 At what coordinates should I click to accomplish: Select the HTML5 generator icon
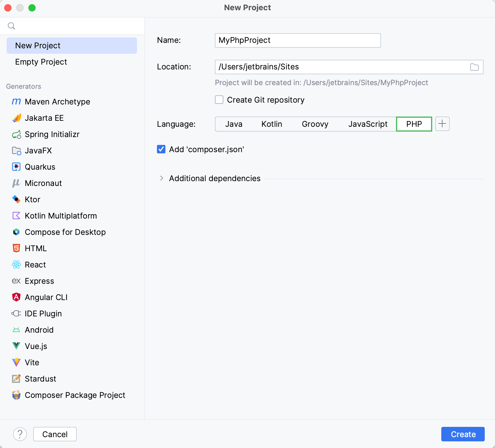[x=16, y=248]
